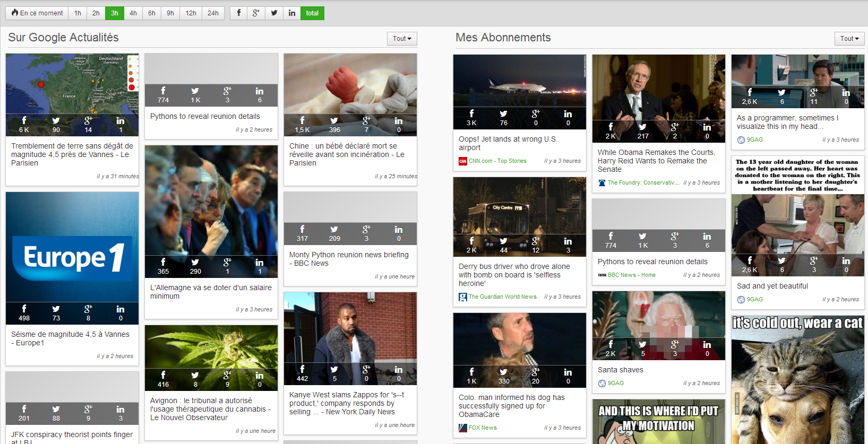The width and height of the screenshot is (868, 444).
Task: Filter by Facebook shares in top bar
Action: click(239, 13)
